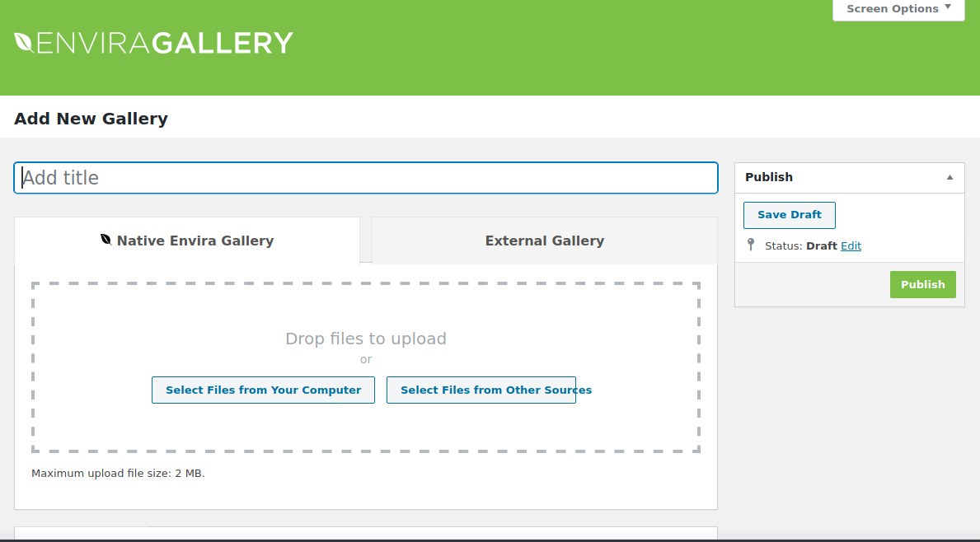Click the leaf icon on Native Envira Gallery tab

(107, 239)
